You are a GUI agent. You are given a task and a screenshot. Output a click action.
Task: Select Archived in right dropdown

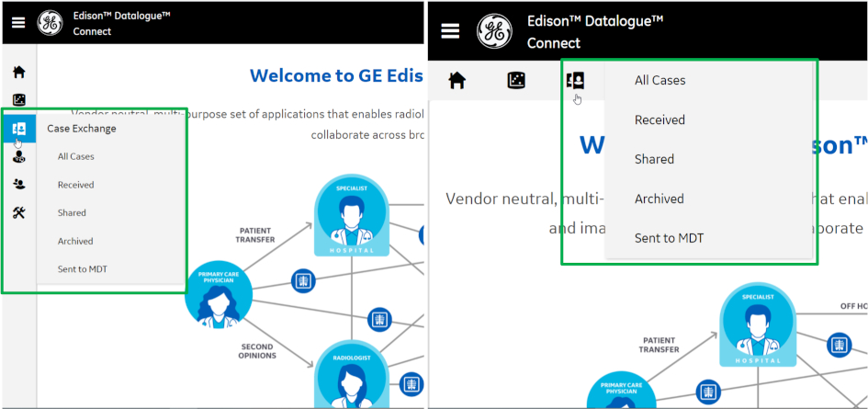coord(659,199)
